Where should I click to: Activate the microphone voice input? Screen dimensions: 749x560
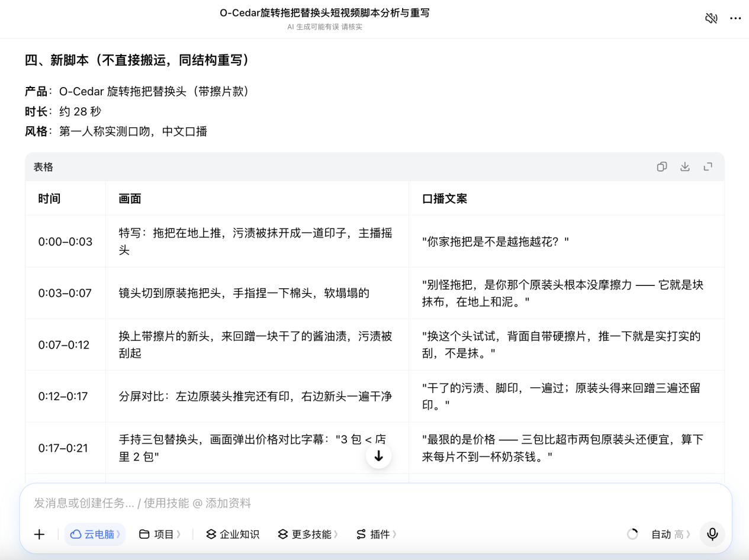(x=712, y=534)
